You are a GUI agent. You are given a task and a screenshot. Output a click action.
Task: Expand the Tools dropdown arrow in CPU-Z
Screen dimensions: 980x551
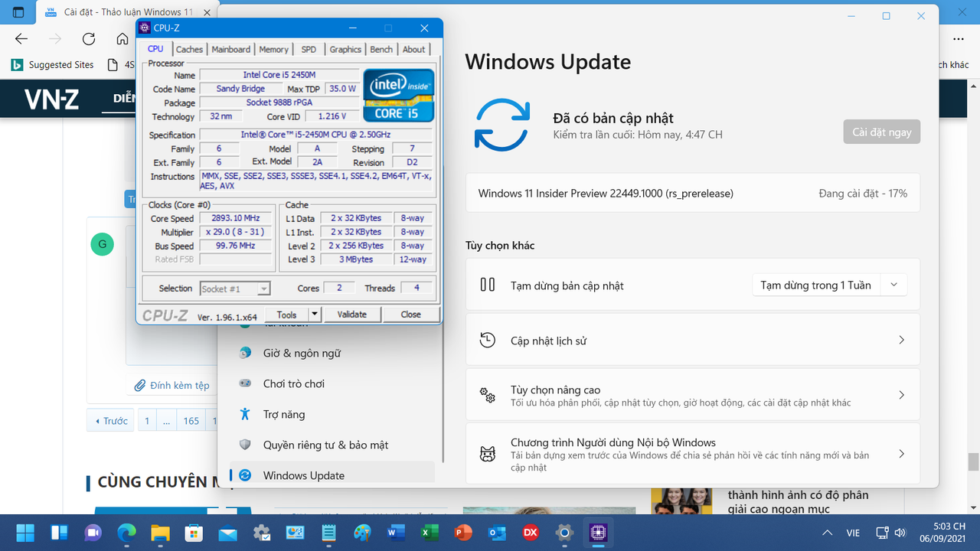click(315, 315)
